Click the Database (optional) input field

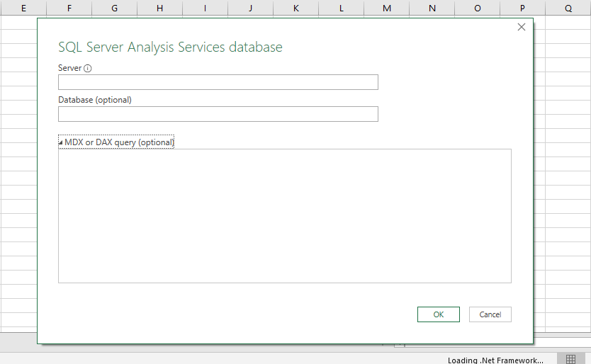(x=218, y=114)
